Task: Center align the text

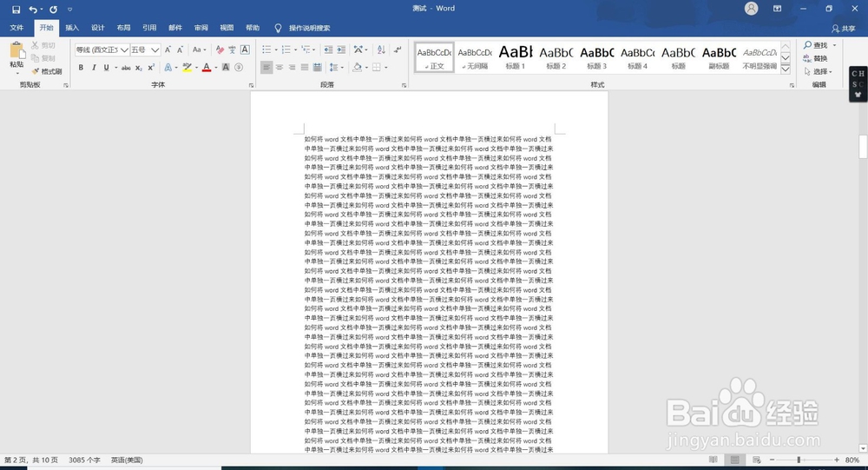Action: pos(279,68)
